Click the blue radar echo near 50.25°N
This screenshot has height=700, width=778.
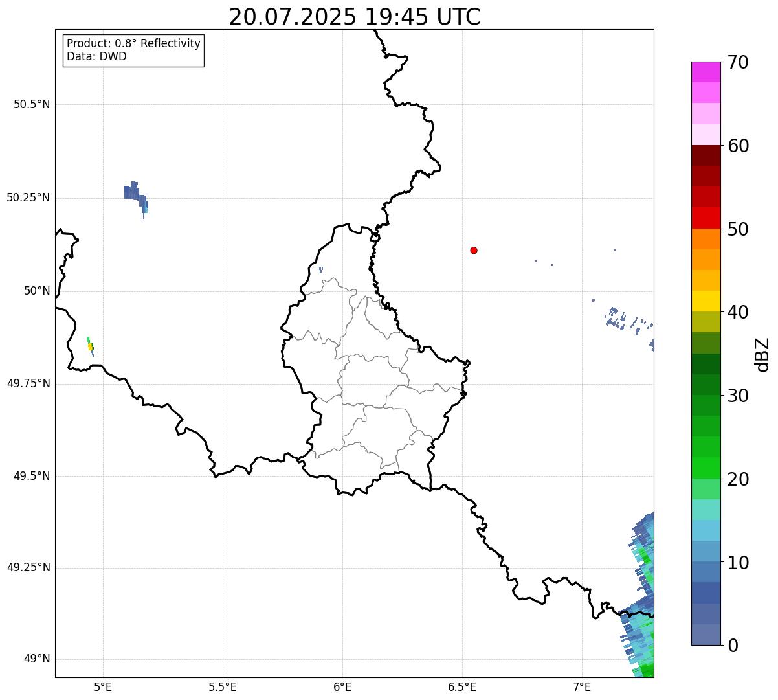coord(135,196)
